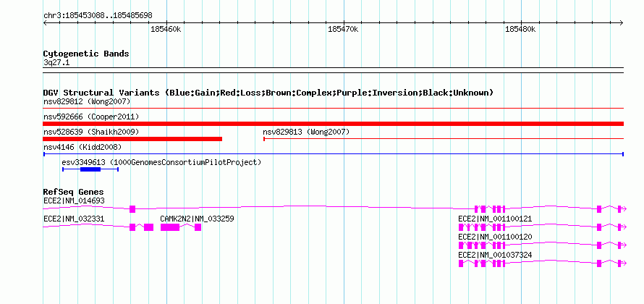Open the DGV Structural Variants track title
The image size is (644, 304).
(x=268, y=93)
